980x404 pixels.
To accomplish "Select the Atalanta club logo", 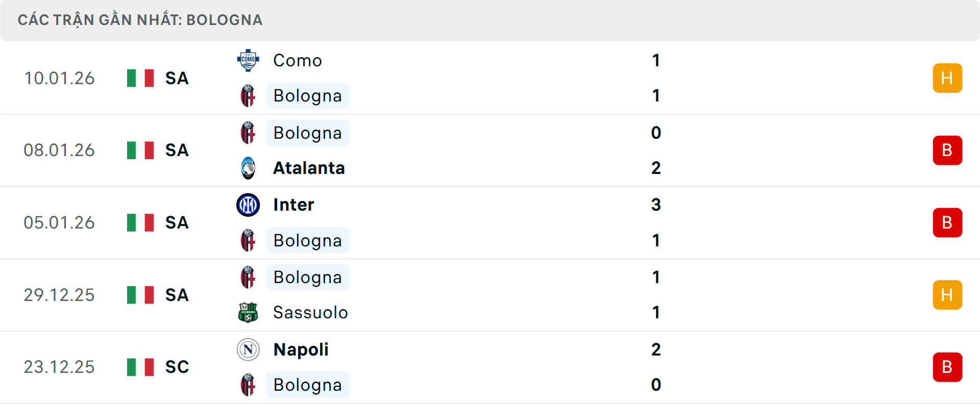I will (x=248, y=168).
